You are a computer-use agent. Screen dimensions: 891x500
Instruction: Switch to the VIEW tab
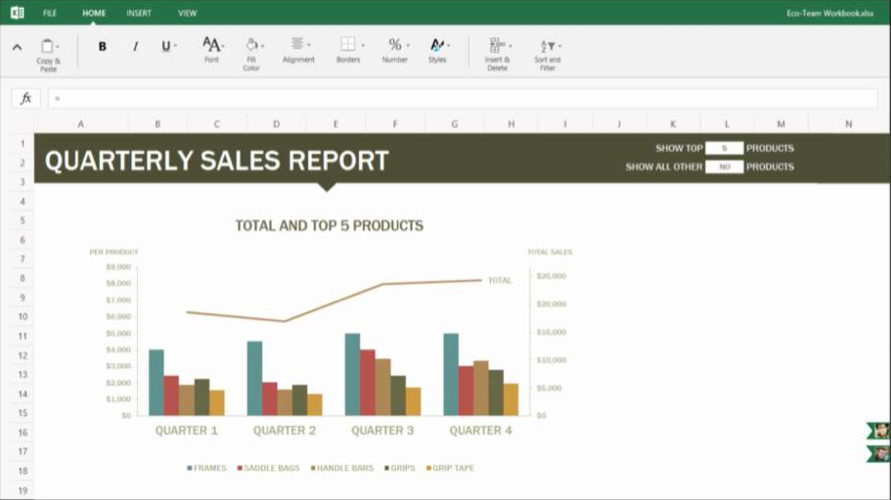click(x=187, y=13)
